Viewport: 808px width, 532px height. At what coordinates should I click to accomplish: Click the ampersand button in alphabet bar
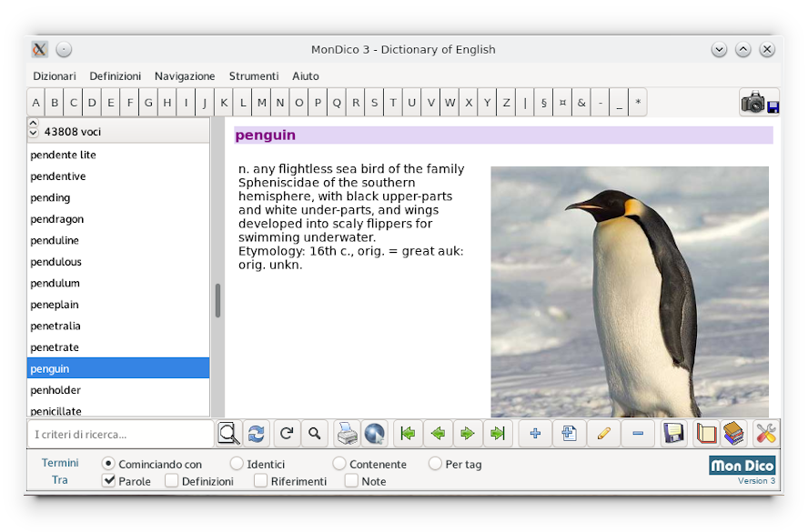581,103
